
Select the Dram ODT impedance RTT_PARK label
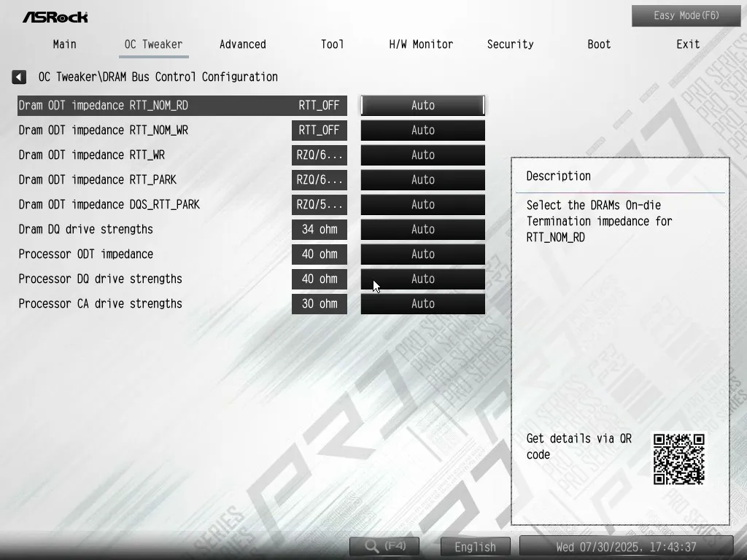coord(97,179)
